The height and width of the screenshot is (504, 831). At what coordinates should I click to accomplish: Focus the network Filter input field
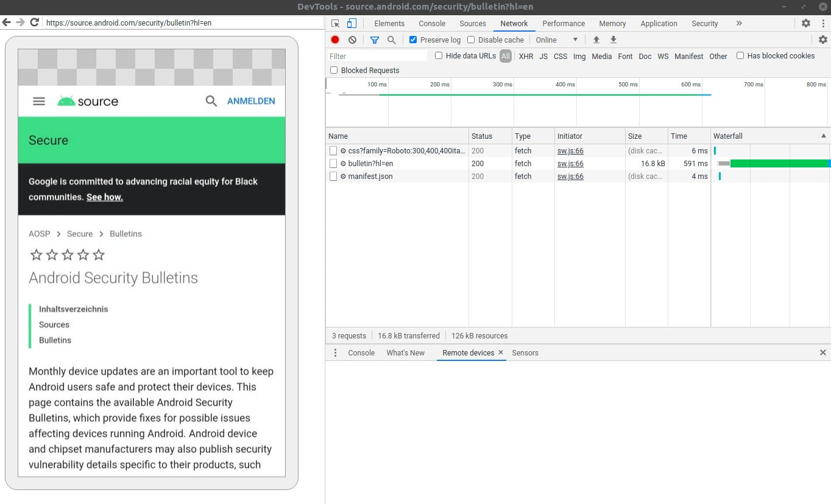coord(377,56)
